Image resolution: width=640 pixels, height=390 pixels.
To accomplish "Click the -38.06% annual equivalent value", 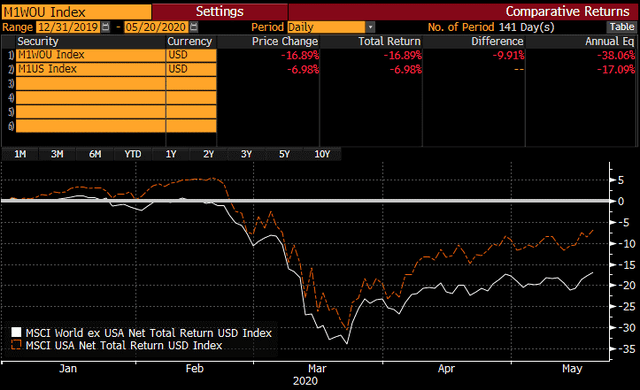I will [616, 55].
